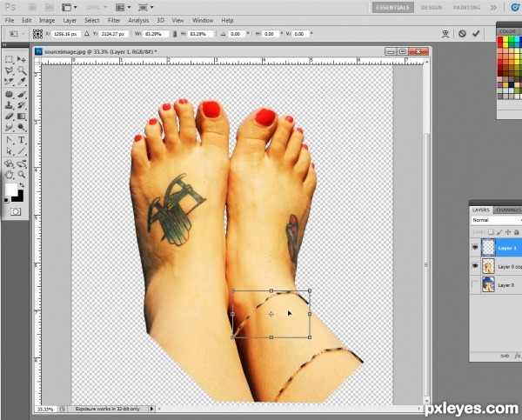Open Mini Bridge from the top bar

(x=49, y=7)
